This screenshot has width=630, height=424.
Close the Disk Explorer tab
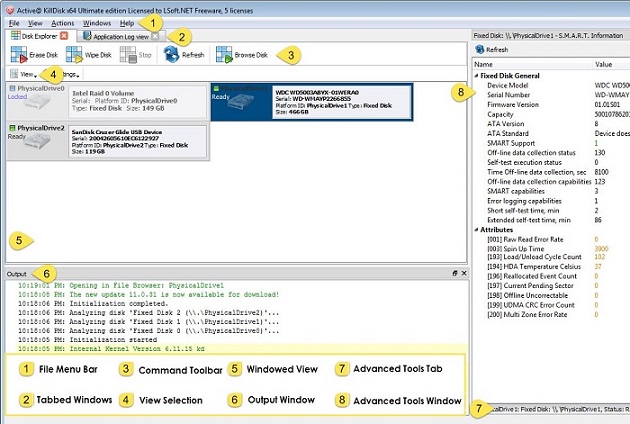coord(64,36)
